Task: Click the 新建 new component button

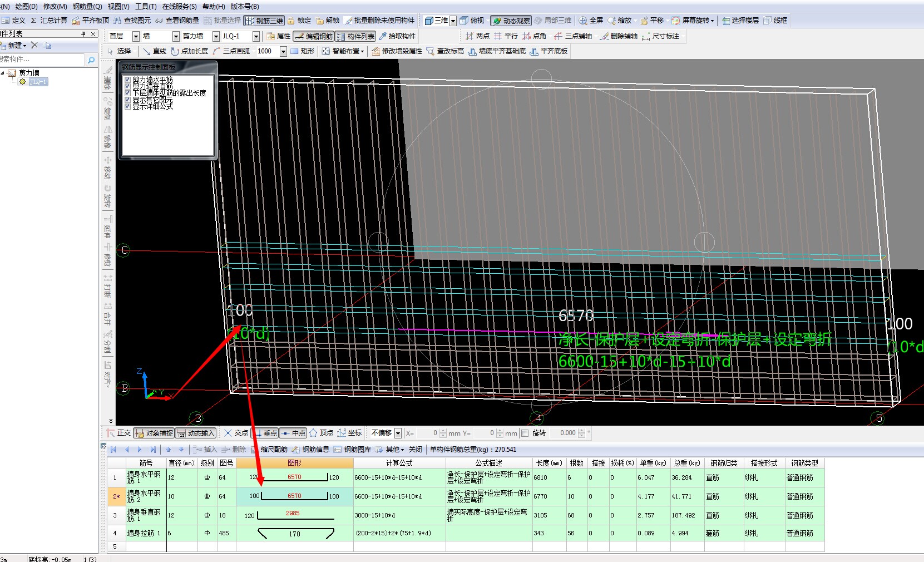Action: point(14,45)
